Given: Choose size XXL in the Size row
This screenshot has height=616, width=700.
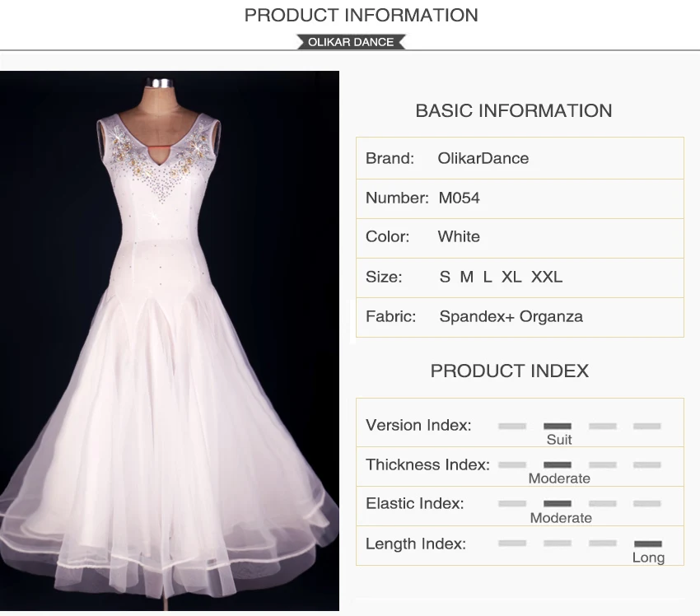Looking at the screenshot, I should click(x=547, y=277).
